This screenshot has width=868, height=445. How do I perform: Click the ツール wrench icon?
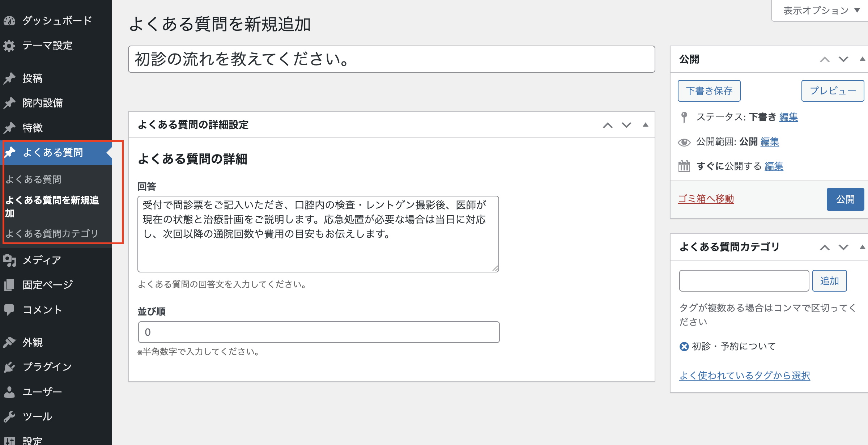coord(9,416)
